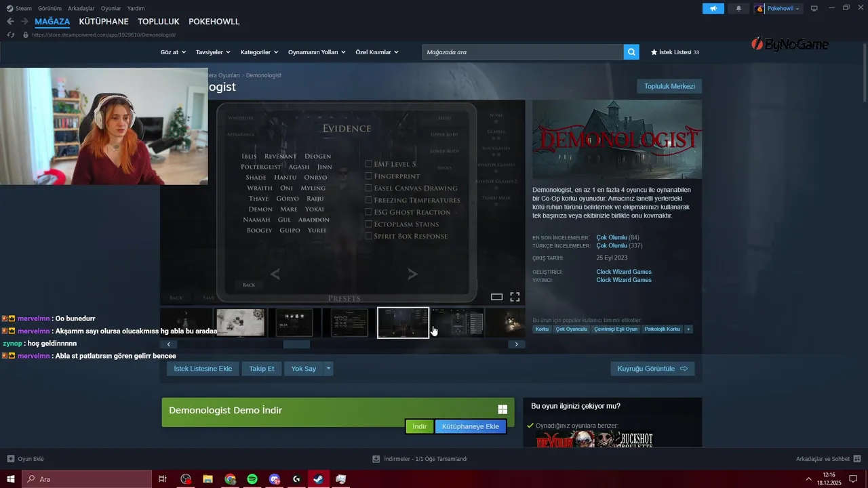Image resolution: width=868 pixels, height=488 pixels.
Task: Open Discord from the taskbar
Action: 274,479
